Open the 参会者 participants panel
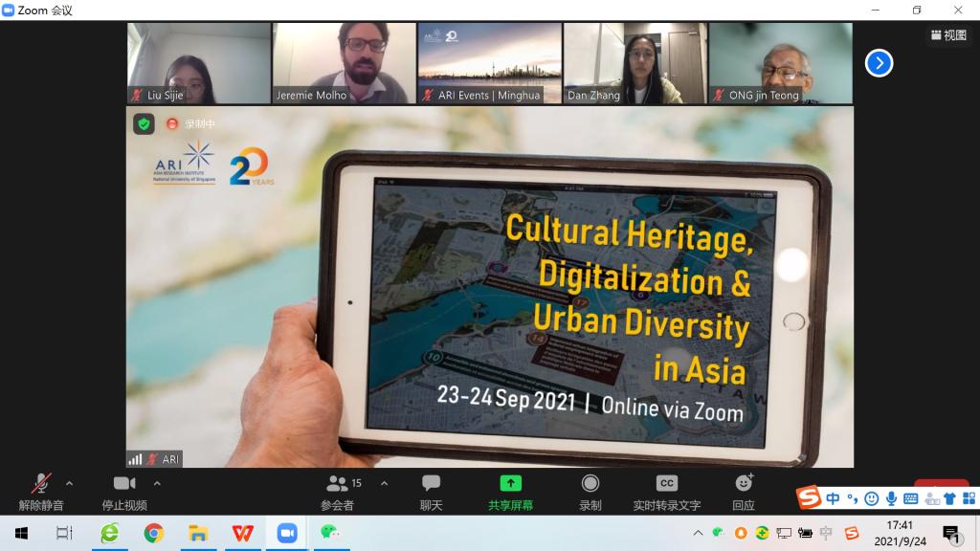 click(337, 492)
